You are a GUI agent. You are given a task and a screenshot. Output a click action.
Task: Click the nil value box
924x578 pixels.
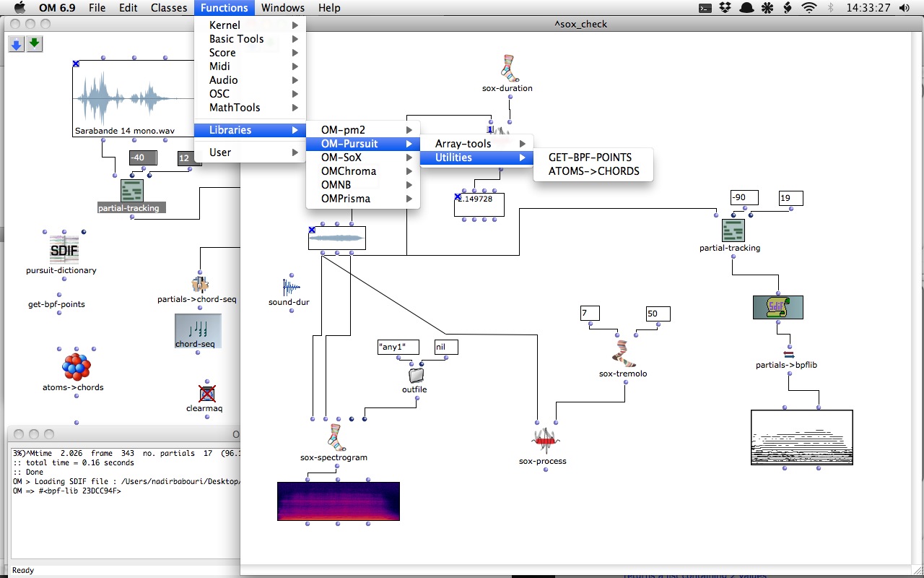(445, 348)
